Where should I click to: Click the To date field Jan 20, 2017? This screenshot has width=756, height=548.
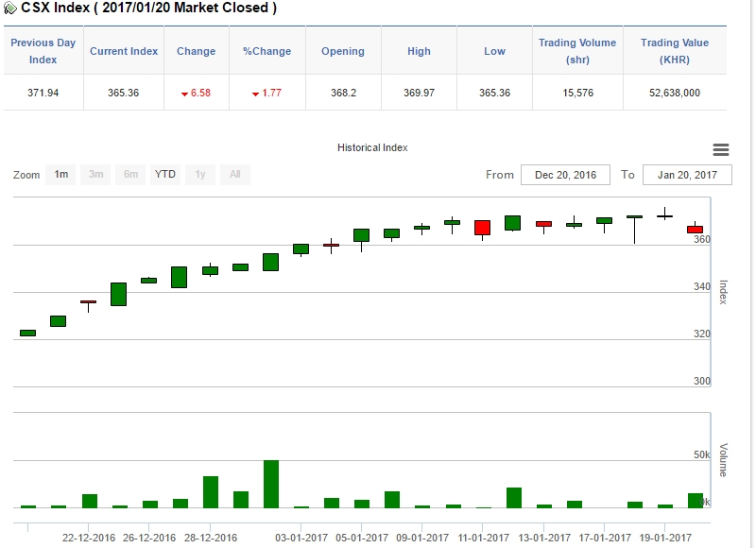687,176
